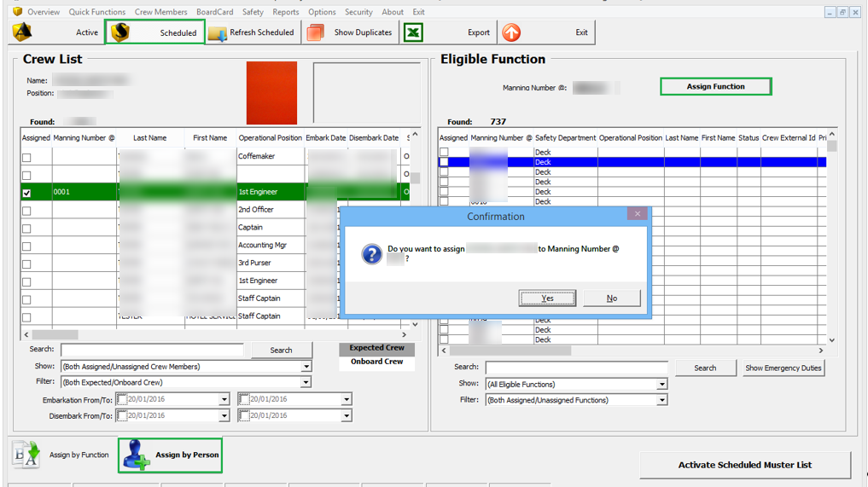Click Crew List vertical scrollbar down arrow
Image resolution: width=868 pixels, height=487 pixels.
click(415, 325)
